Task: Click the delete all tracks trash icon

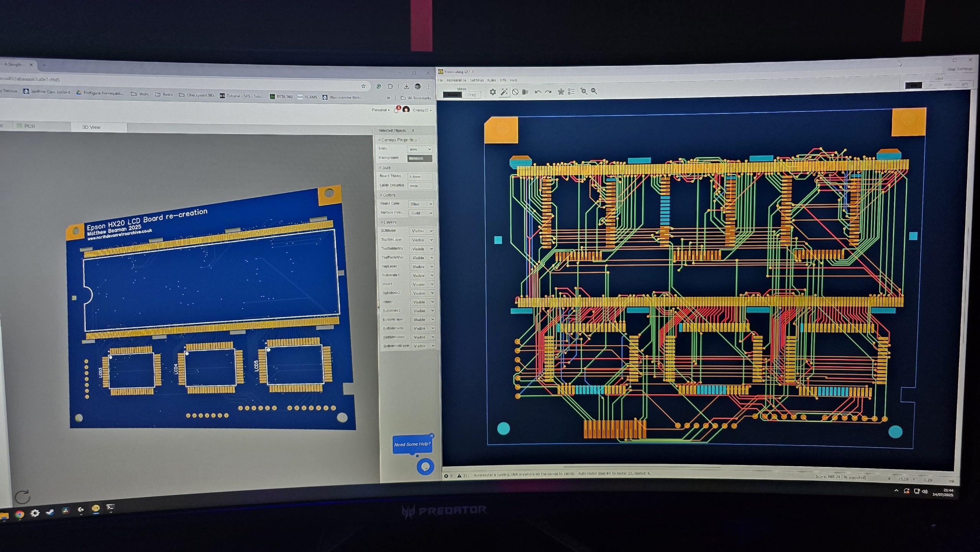Action: click(526, 92)
